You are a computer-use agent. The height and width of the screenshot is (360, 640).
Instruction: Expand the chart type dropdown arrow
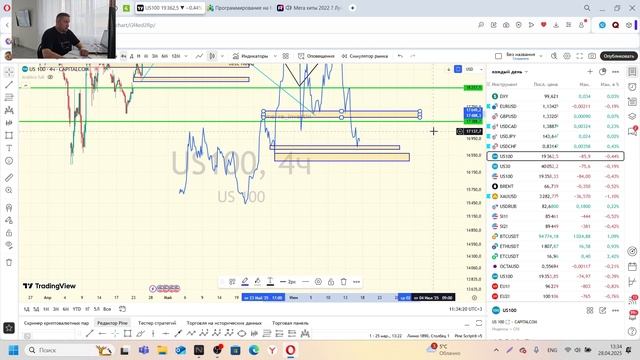click(222, 56)
